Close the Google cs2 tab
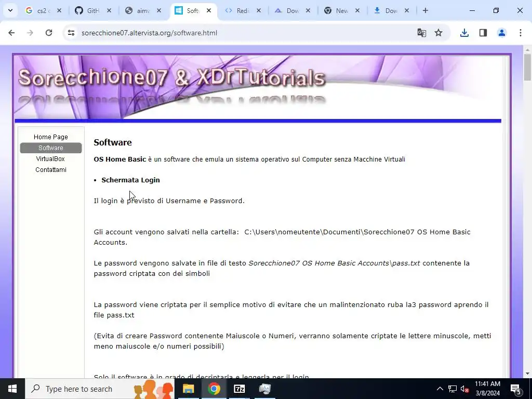 coord(59,10)
